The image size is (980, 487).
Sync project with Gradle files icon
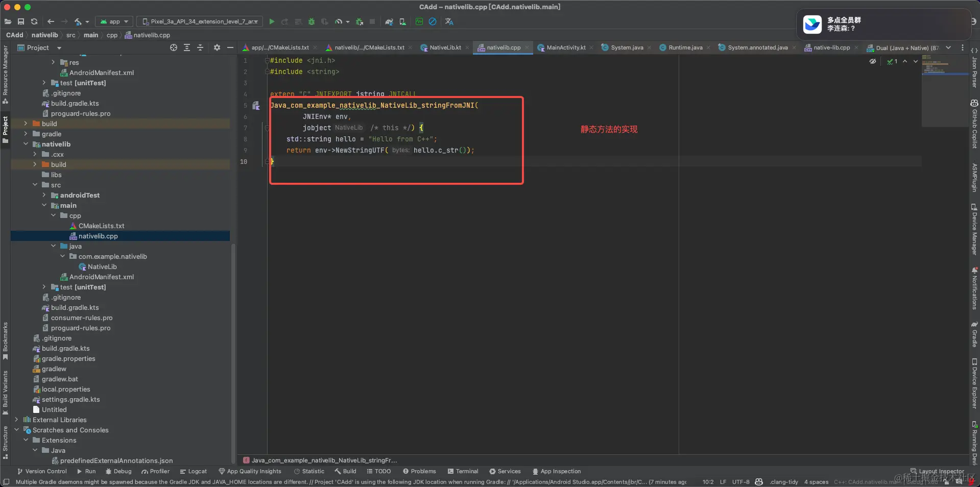tap(389, 21)
